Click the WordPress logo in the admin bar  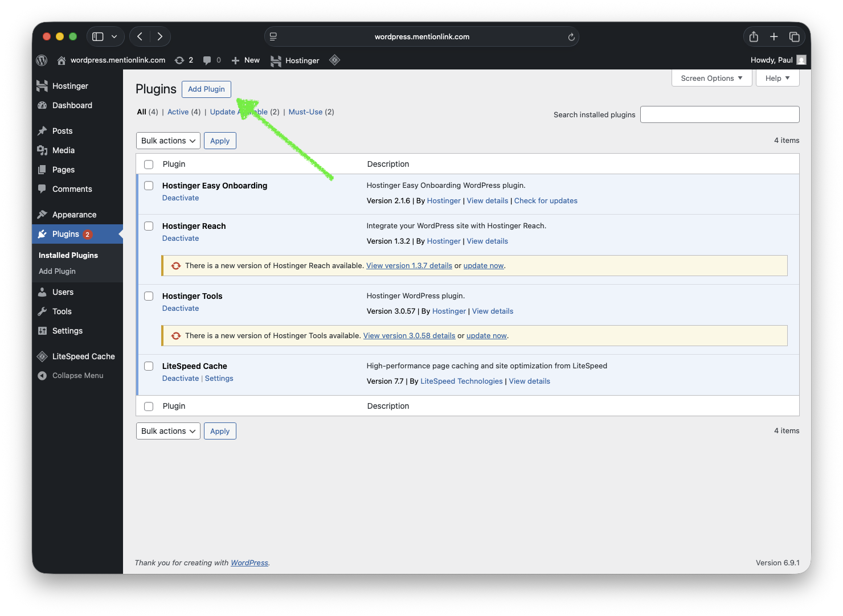click(41, 60)
